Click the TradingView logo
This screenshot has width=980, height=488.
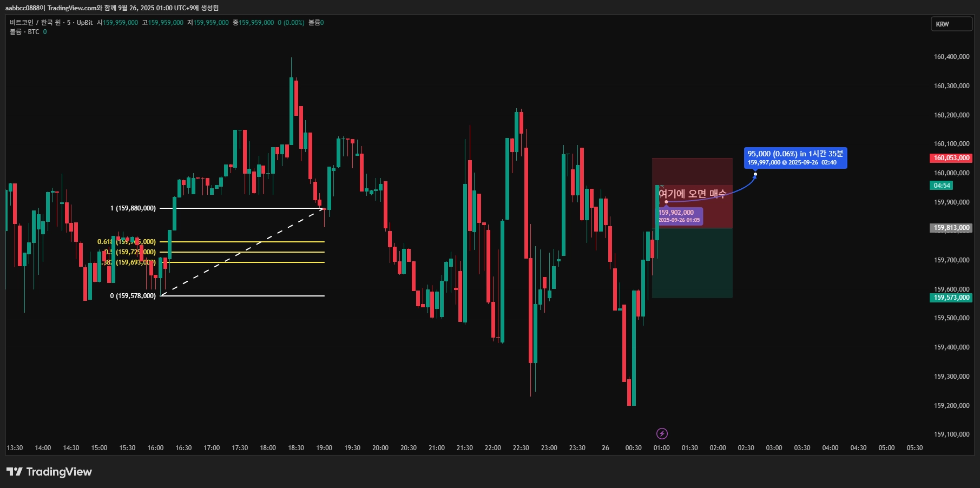click(49, 472)
